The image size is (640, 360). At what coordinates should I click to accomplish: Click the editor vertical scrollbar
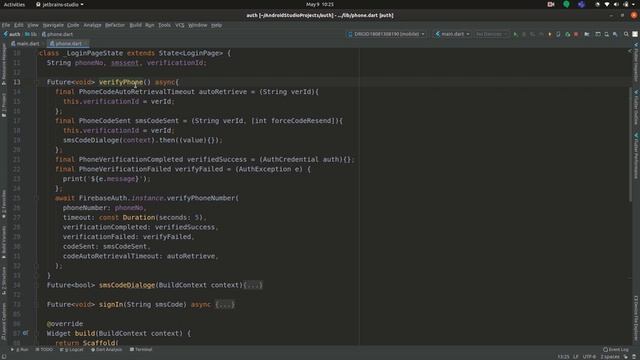click(x=630, y=145)
